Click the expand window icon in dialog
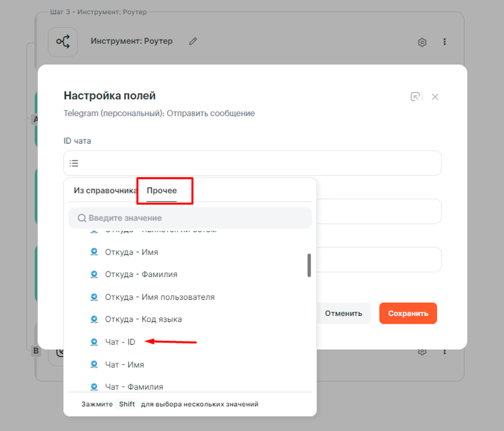Image resolution: width=504 pixels, height=431 pixels. 415,97
